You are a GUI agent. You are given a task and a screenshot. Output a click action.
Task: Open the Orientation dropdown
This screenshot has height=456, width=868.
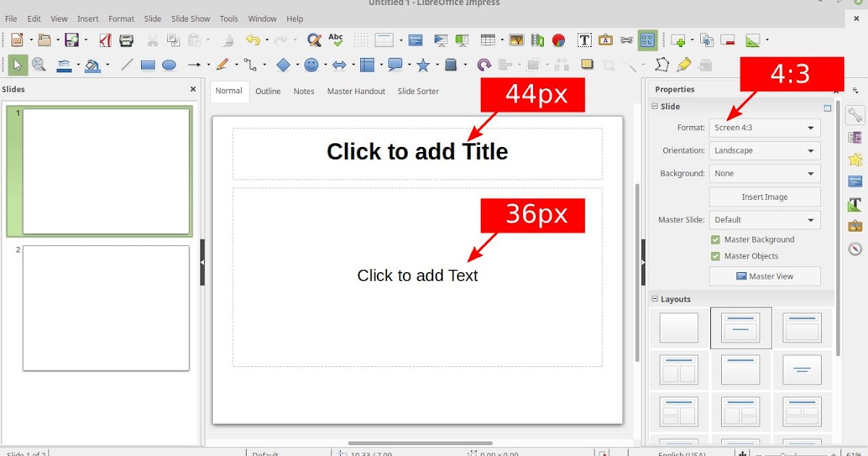[x=764, y=151]
